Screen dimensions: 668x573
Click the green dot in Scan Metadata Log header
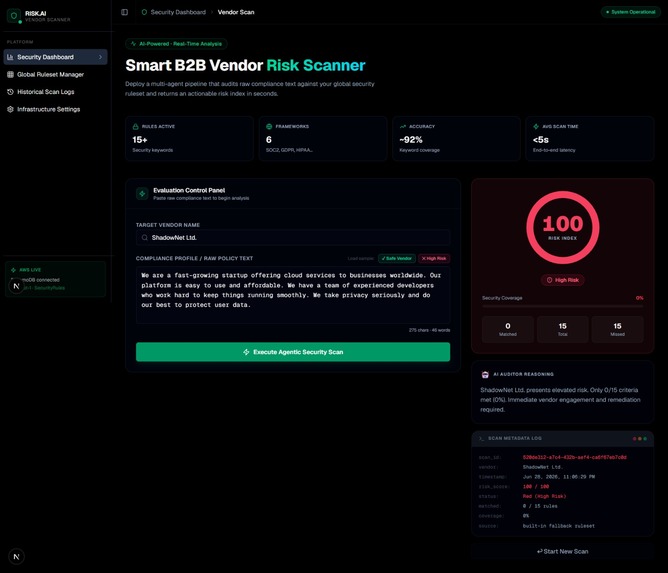click(x=645, y=438)
